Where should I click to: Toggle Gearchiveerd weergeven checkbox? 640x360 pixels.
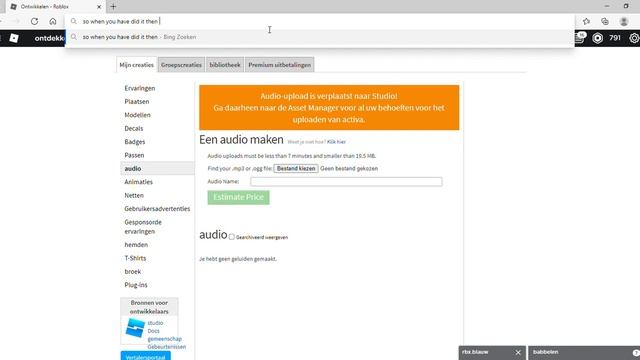pos(231,237)
